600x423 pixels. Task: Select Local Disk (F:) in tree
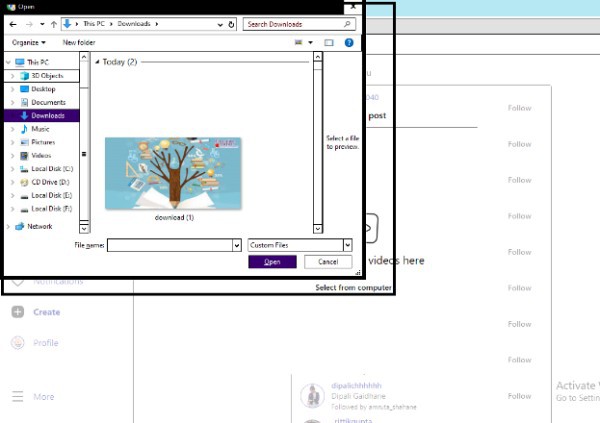(51, 209)
